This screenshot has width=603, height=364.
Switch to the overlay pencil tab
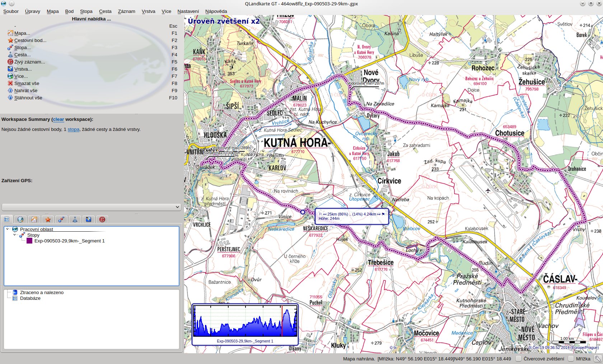pos(89,219)
